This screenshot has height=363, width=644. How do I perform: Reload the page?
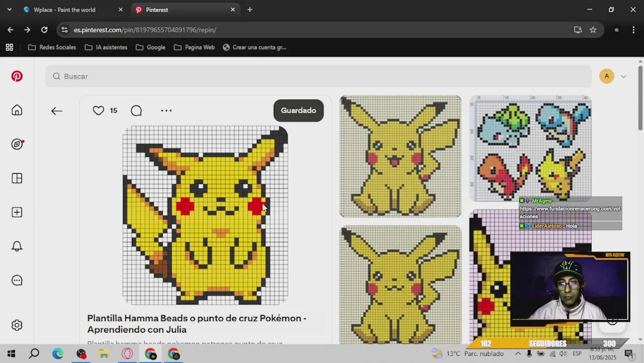click(x=44, y=30)
